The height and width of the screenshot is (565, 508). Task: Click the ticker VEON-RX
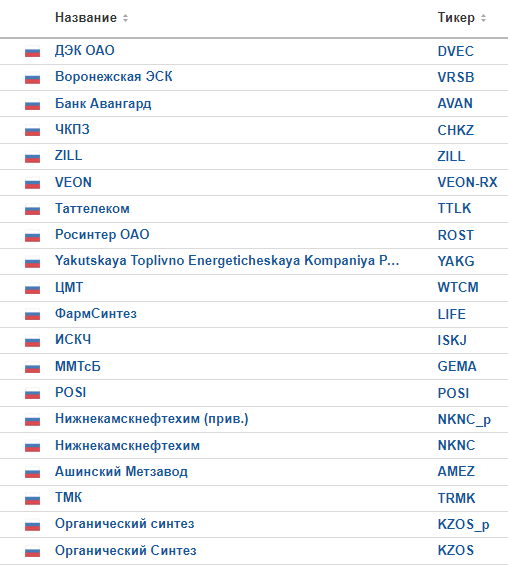point(467,182)
